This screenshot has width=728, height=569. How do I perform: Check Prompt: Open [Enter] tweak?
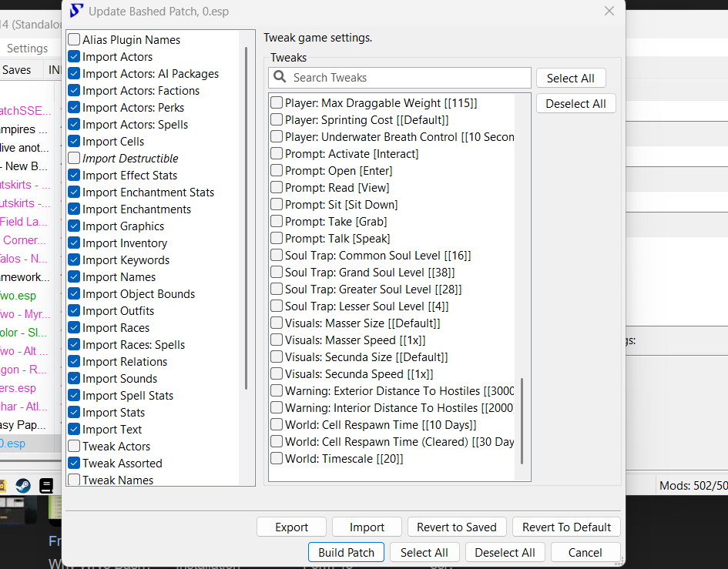(x=277, y=170)
